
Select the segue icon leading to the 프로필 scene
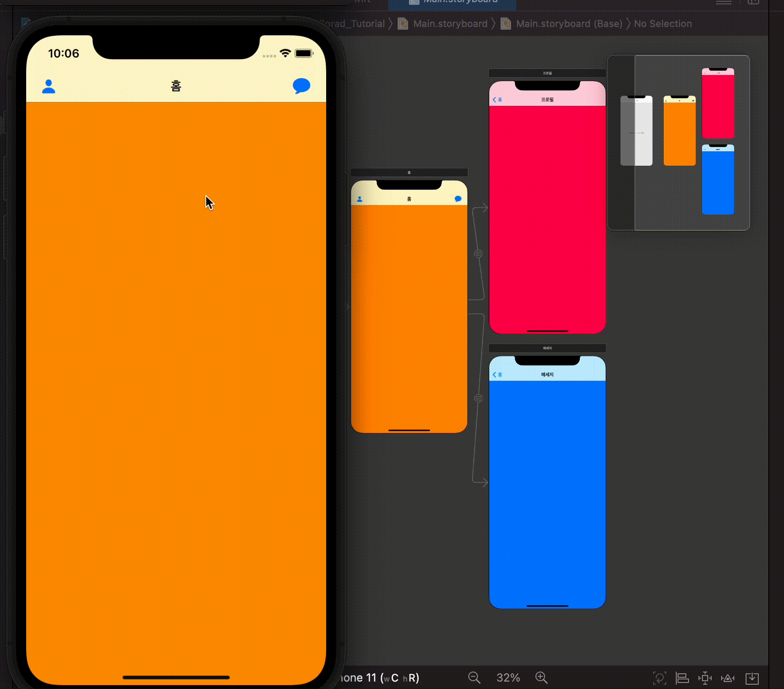pos(478,253)
